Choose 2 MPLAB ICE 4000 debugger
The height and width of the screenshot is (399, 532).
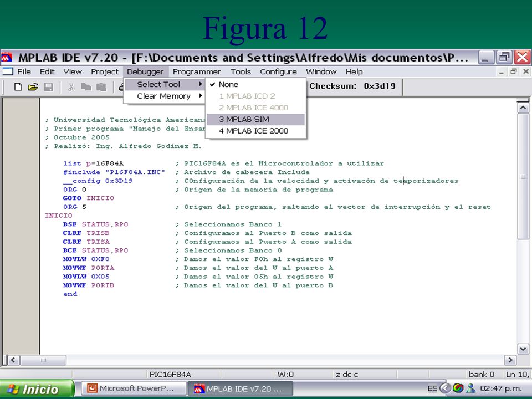[255, 108]
